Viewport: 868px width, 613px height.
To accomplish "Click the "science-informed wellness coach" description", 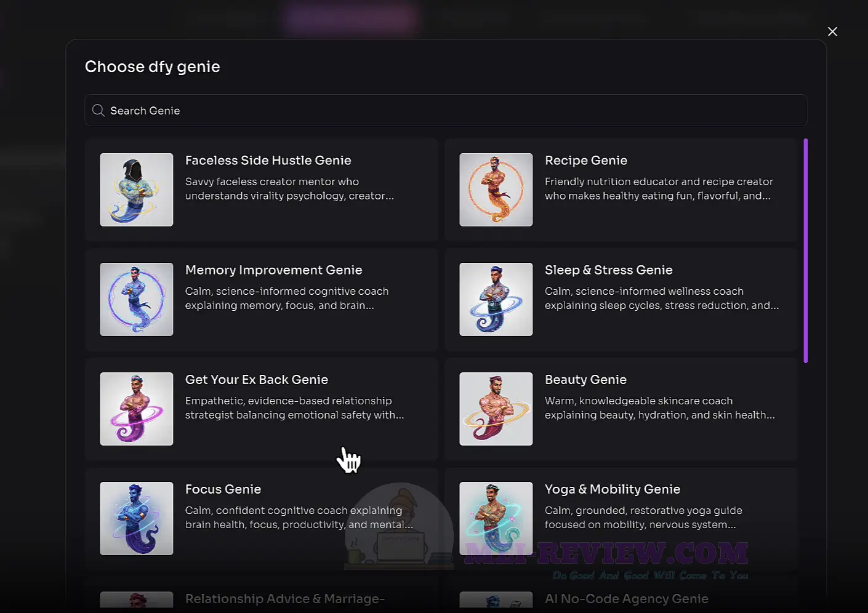I will [662, 298].
